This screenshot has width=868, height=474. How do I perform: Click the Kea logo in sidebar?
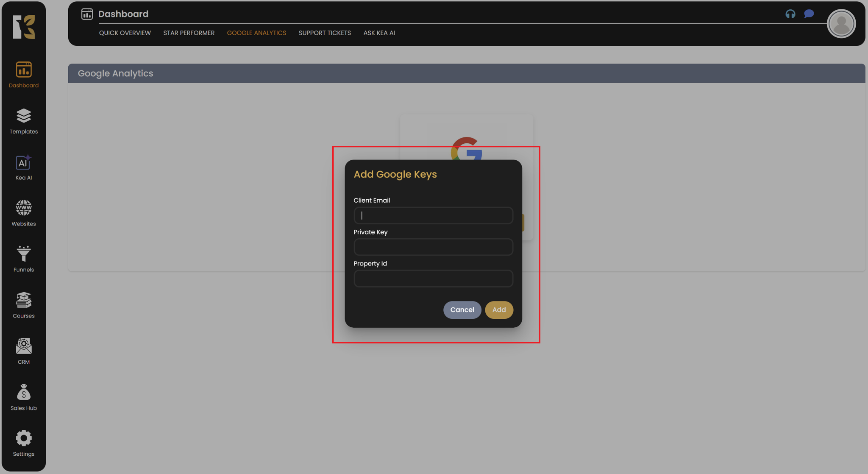[24, 27]
